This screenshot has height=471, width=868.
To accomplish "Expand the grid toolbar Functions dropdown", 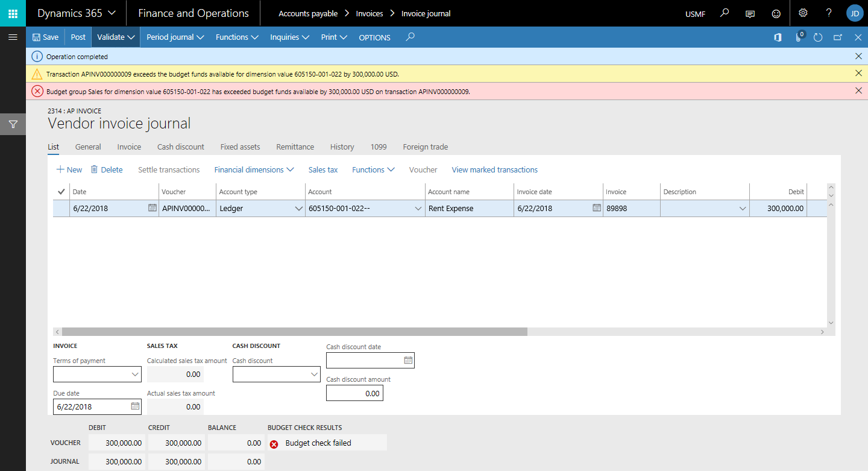I will pos(373,170).
